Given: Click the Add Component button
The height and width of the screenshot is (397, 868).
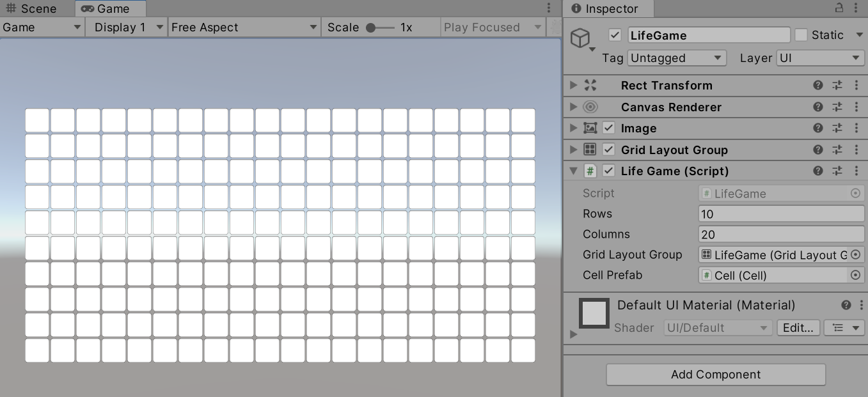Looking at the screenshot, I should click(x=716, y=375).
